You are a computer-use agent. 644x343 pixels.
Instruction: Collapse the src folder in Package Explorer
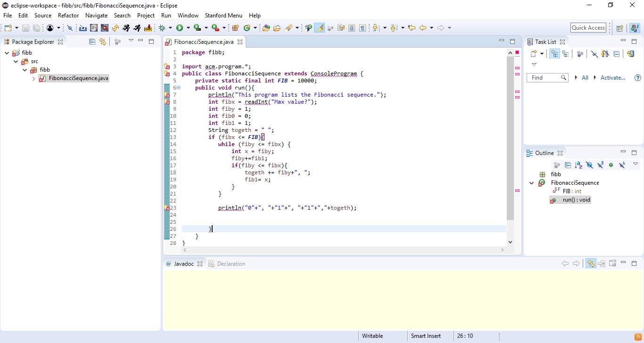pyautogui.click(x=16, y=61)
